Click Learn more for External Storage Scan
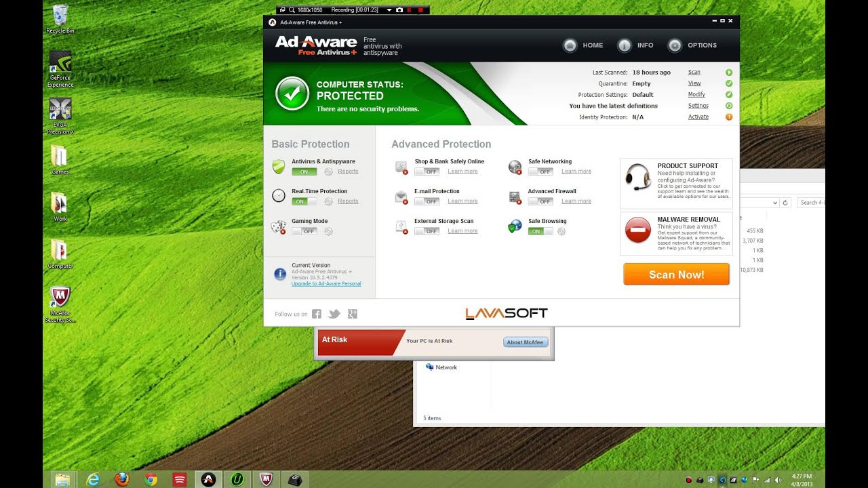 [462, 231]
